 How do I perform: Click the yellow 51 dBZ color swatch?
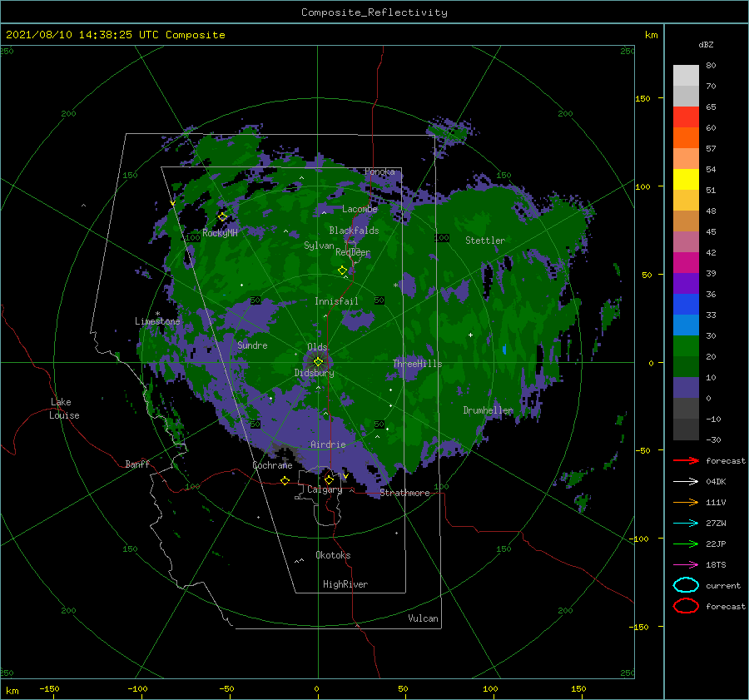pyautogui.click(x=686, y=180)
